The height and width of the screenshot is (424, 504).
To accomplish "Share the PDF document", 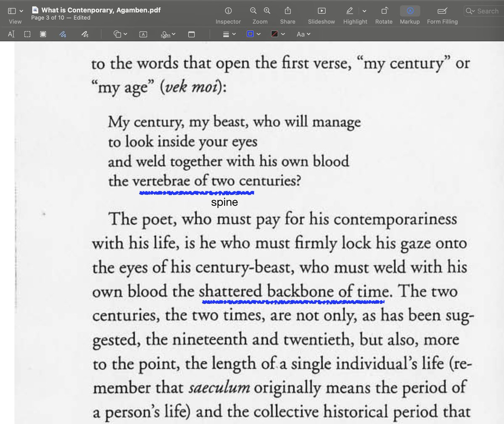I will (x=288, y=11).
